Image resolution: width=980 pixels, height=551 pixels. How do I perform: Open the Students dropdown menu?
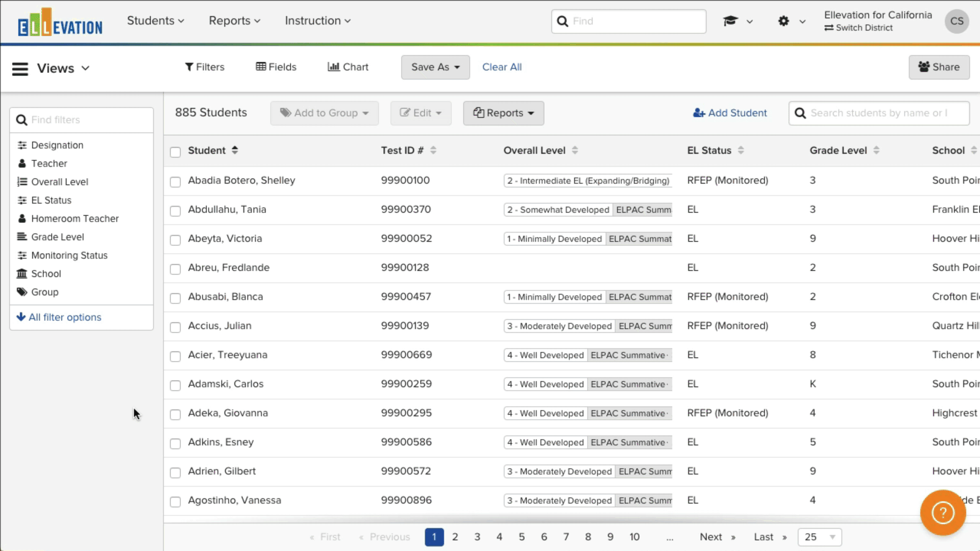pyautogui.click(x=156, y=21)
